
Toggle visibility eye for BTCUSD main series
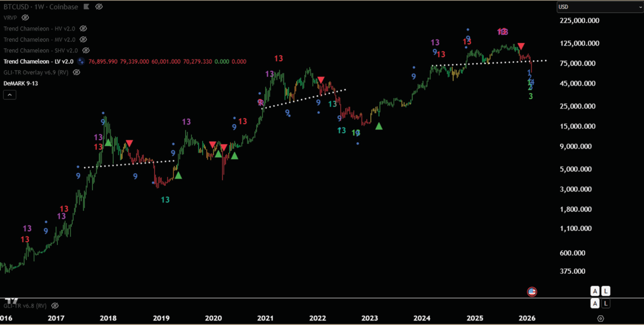coord(99,7)
